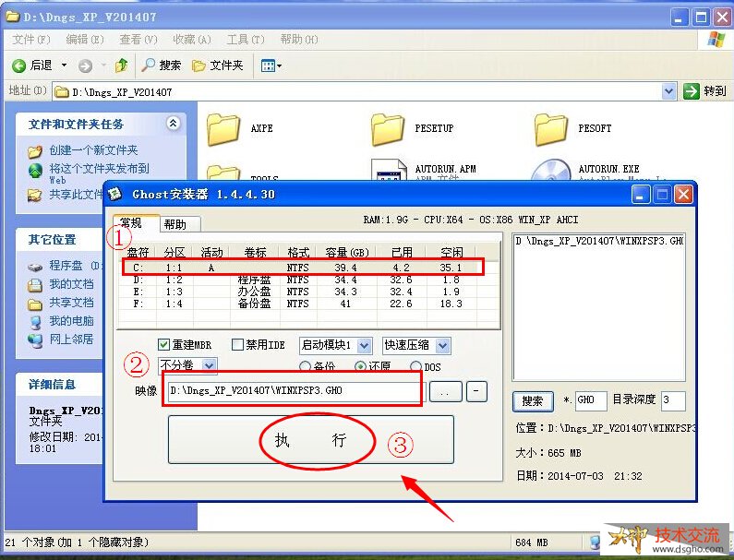Click the program disk (程序盘) drive icon
The width and height of the screenshot is (734, 560).
(x=35, y=267)
